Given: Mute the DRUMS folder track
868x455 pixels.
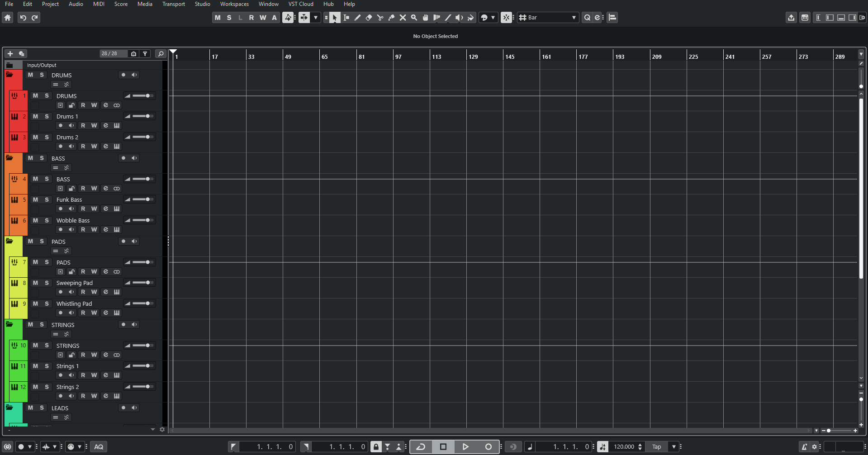Looking at the screenshot, I should [30, 75].
